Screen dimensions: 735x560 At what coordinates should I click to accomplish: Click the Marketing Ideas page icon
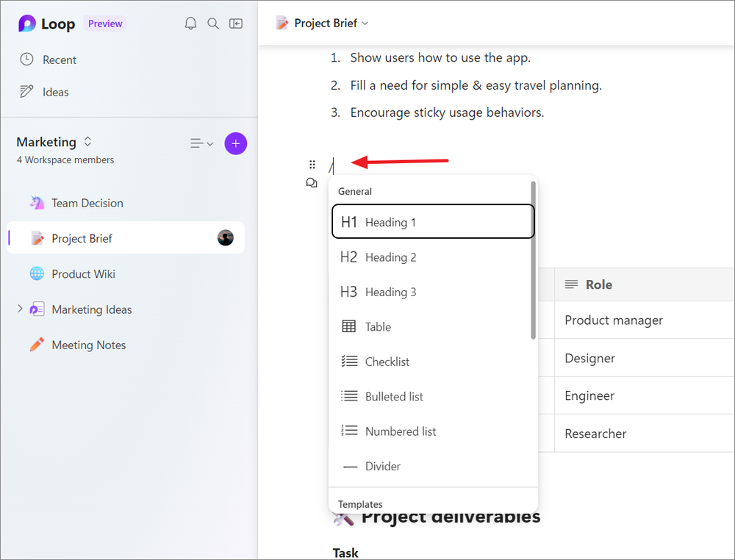click(x=37, y=309)
